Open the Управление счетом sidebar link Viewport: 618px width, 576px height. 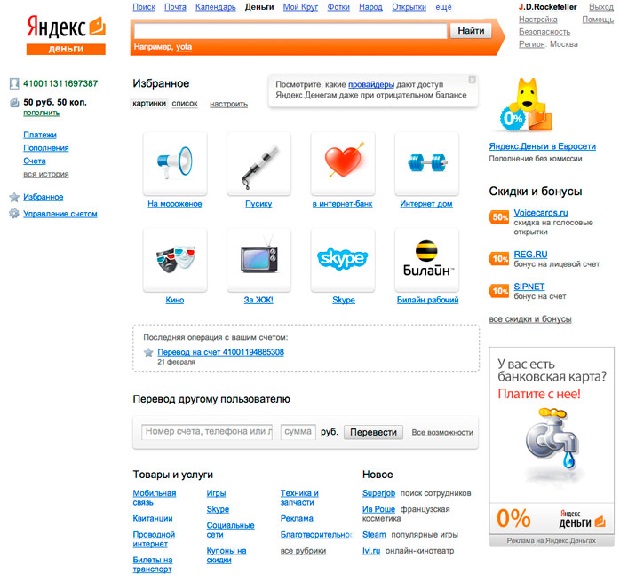tap(60, 214)
